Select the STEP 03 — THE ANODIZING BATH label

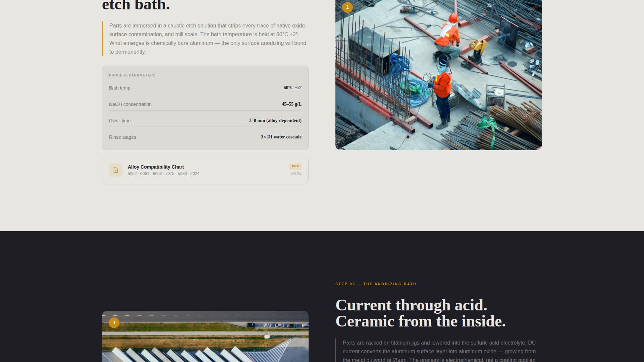click(x=376, y=284)
